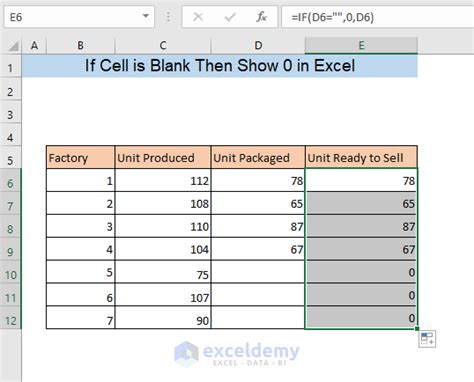
Task: Select the 'Unit Ready to Sell' header cell
Action: [x=361, y=157]
